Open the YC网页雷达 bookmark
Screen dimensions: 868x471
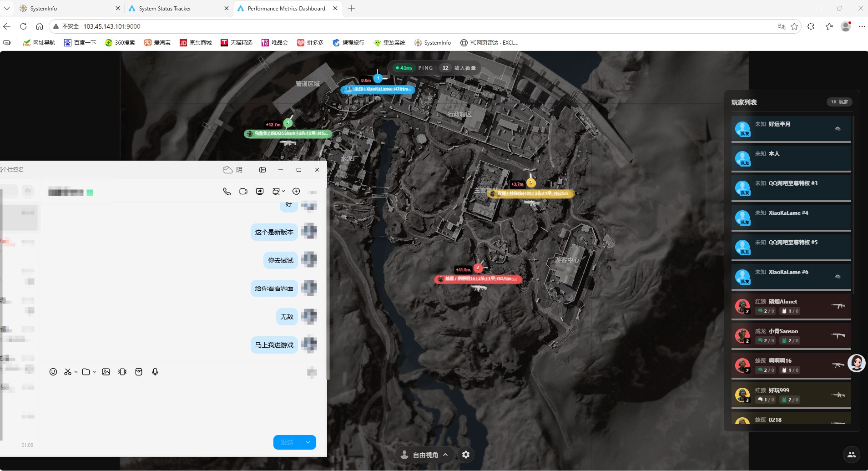(490, 43)
